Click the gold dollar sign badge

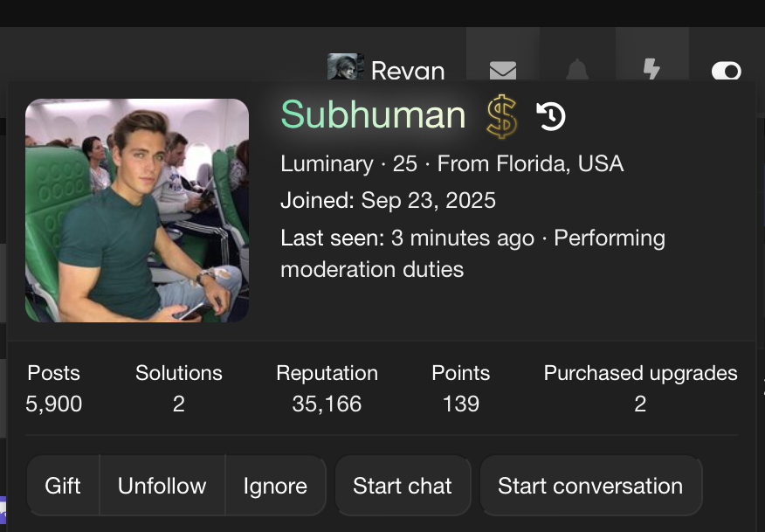coord(501,117)
